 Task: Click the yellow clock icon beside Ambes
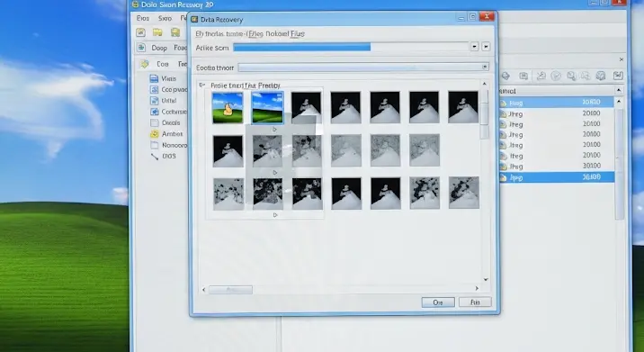click(155, 133)
